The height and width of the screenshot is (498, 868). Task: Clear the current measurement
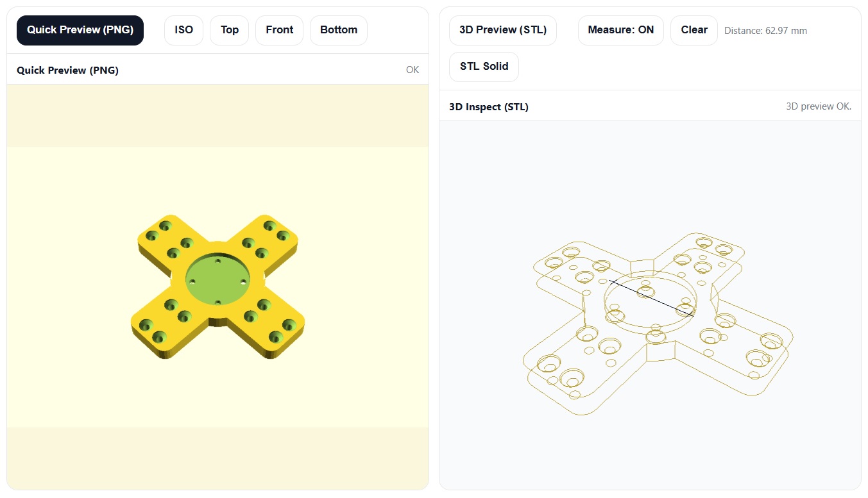pyautogui.click(x=694, y=30)
